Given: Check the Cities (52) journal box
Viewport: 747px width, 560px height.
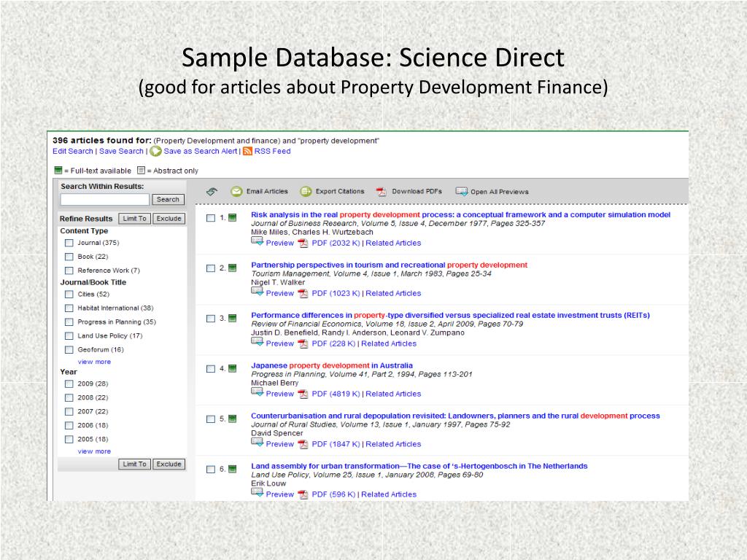Looking at the screenshot, I should tap(69, 295).
